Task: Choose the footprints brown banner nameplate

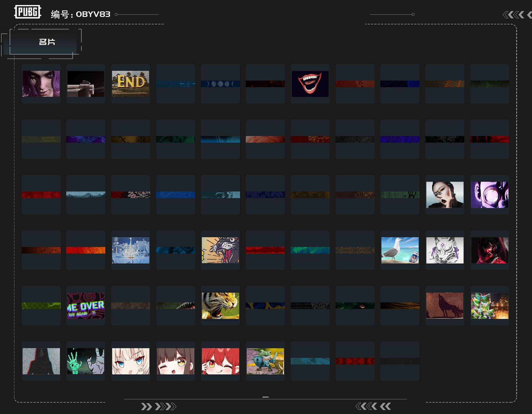Action: pos(131,306)
